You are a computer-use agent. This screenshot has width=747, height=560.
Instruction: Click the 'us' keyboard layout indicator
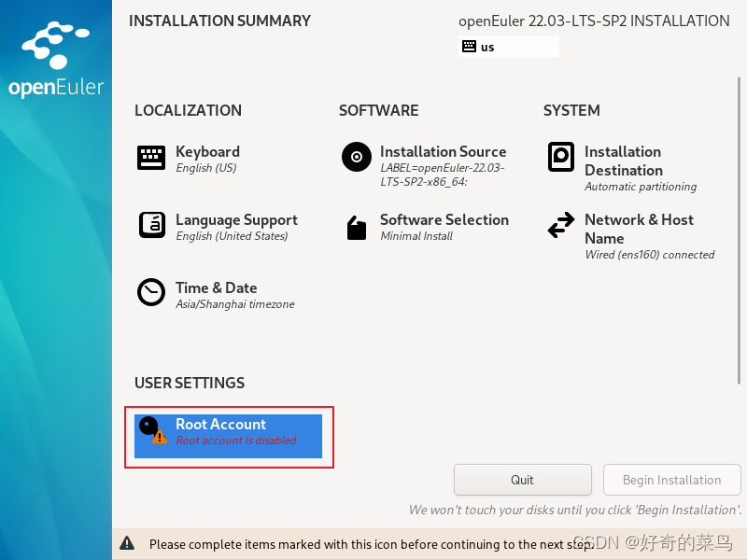click(509, 47)
